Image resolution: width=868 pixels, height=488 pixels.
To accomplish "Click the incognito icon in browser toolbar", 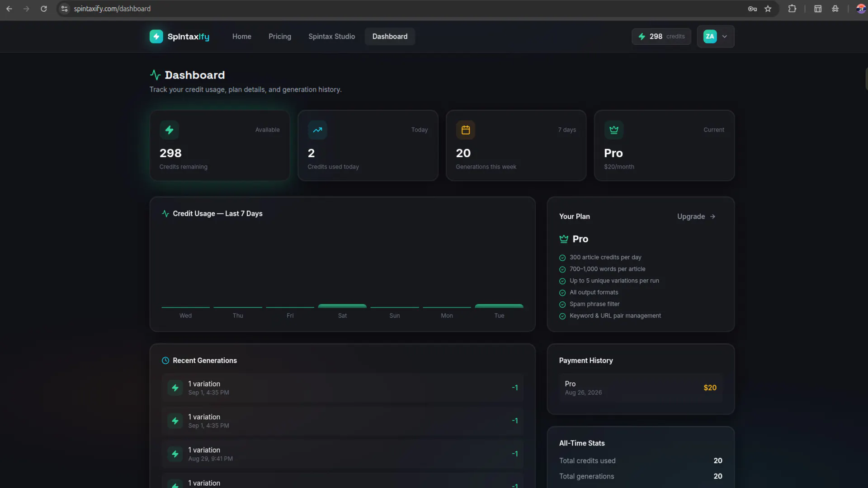I will (835, 9).
